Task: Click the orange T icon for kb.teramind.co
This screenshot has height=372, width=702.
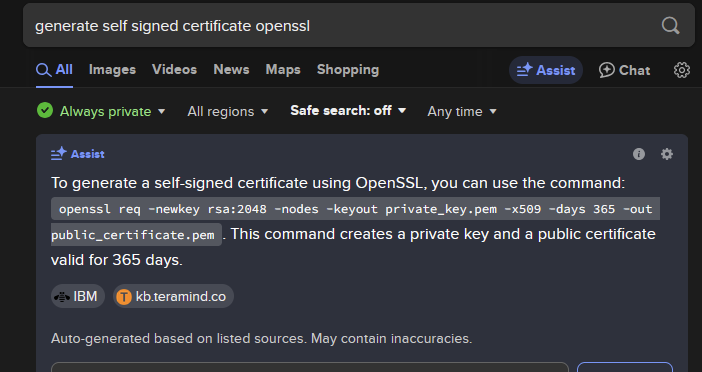Action: (124, 296)
